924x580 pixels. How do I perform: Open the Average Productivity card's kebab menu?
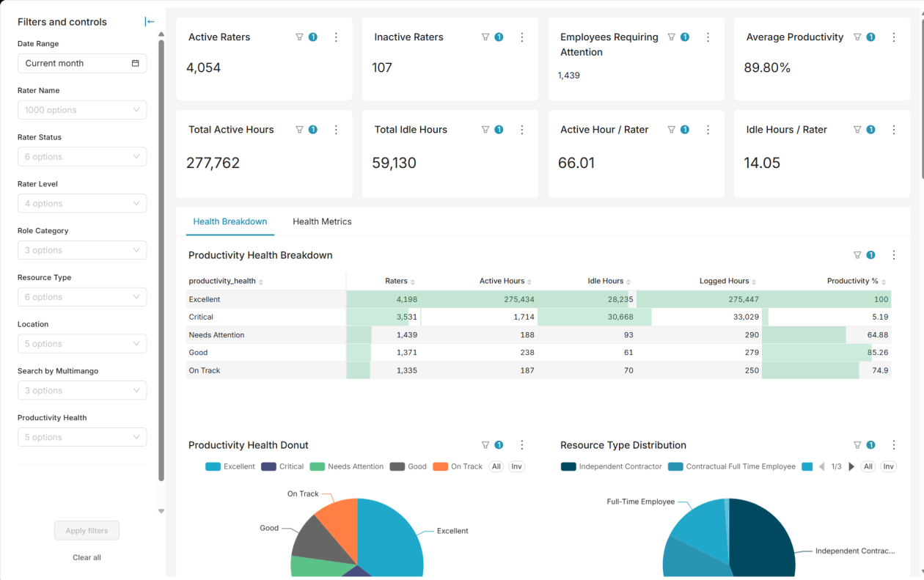[894, 37]
